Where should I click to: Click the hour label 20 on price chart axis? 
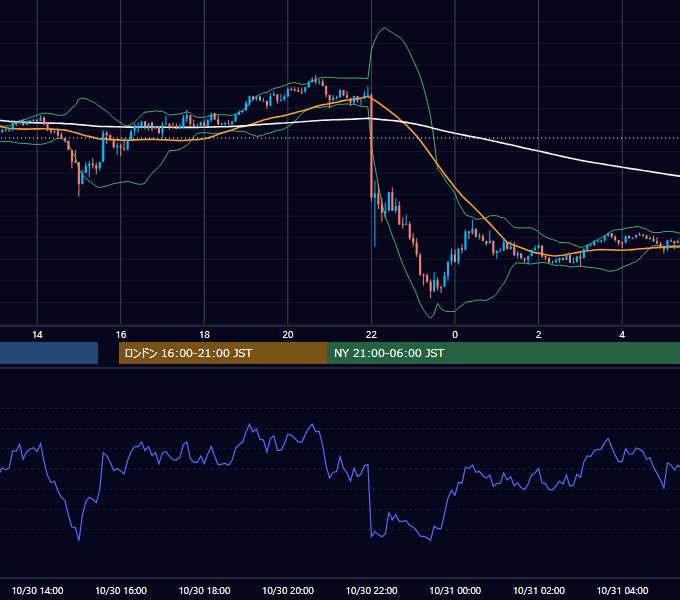[288, 335]
